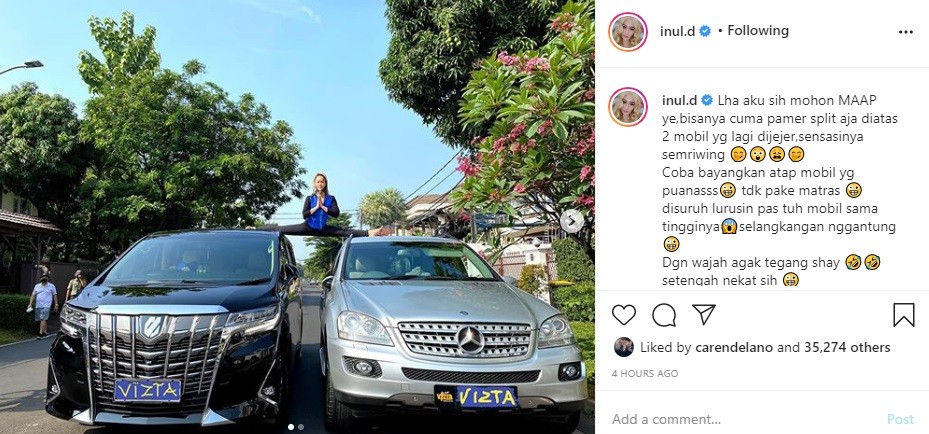Open inul.d profile picture in header
Image resolution: width=929 pixels, height=434 pixels.
[627, 32]
